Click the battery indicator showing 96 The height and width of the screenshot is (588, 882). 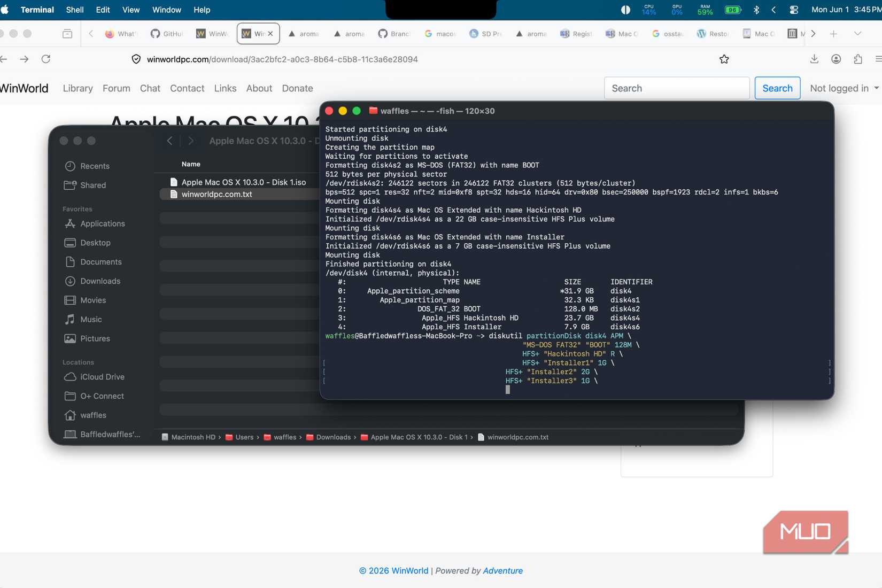[733, 10]
